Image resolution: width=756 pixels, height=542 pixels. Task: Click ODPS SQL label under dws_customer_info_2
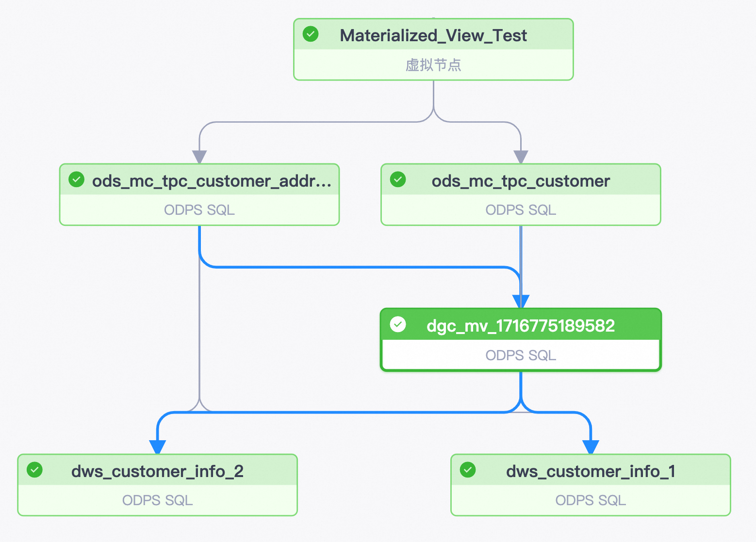coord(157,500)
